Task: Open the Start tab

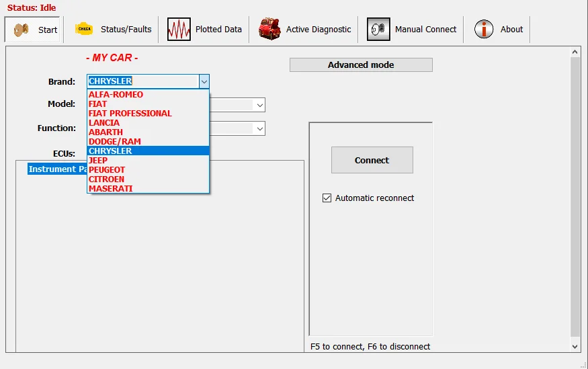Action: [32, 30]
